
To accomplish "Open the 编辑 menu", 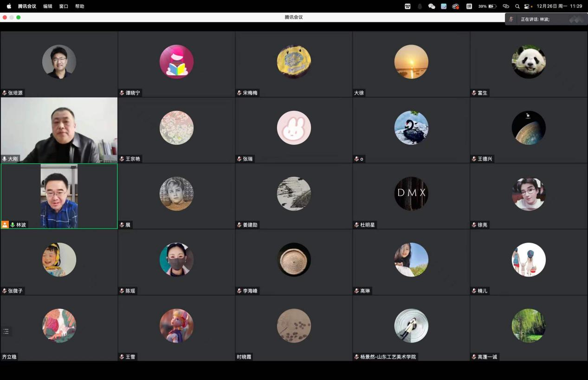I will click(x=48, y=6).
